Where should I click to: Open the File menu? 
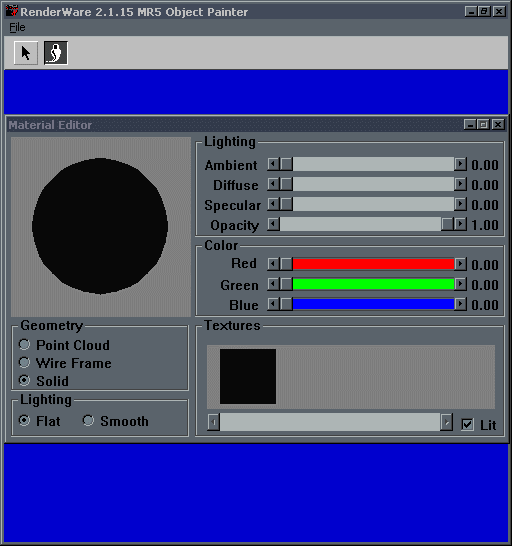pos(17,27)
